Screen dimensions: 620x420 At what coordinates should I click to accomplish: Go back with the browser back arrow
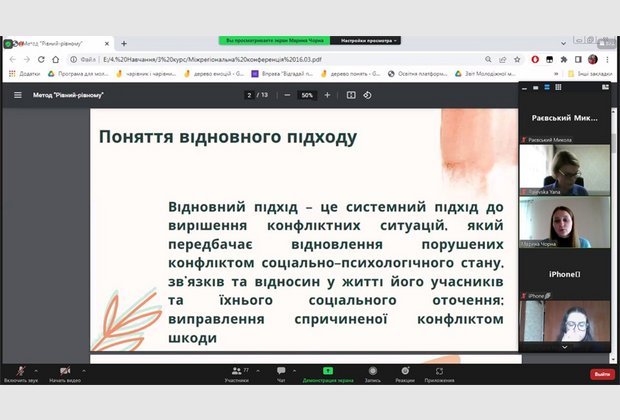(12, 59)
